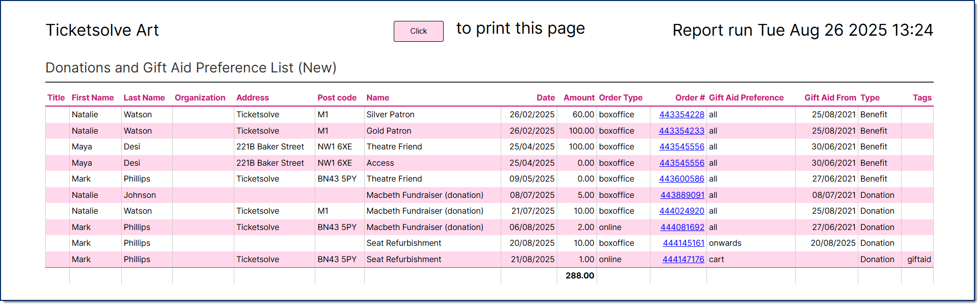Select the Gold Patron name cell
The image size is (980, 306).
pos(432,131)
